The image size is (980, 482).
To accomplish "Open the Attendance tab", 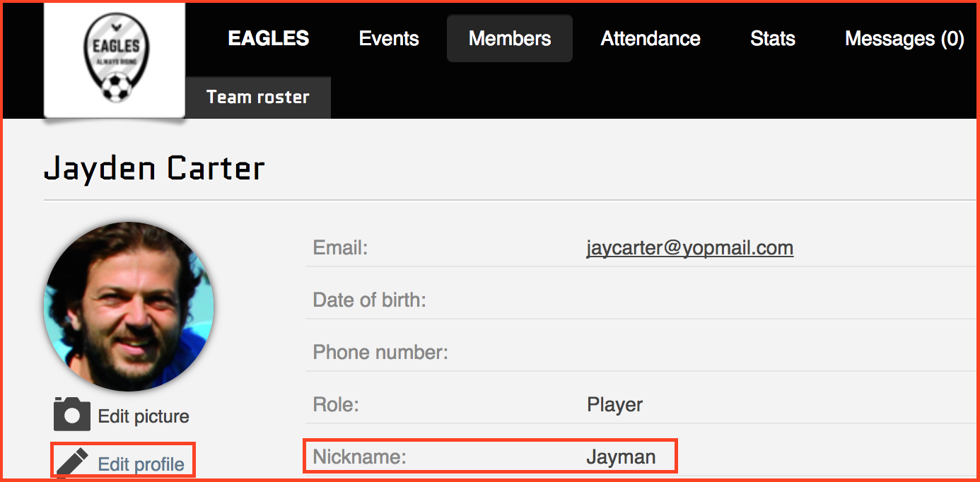I will [x=651, y=38].
